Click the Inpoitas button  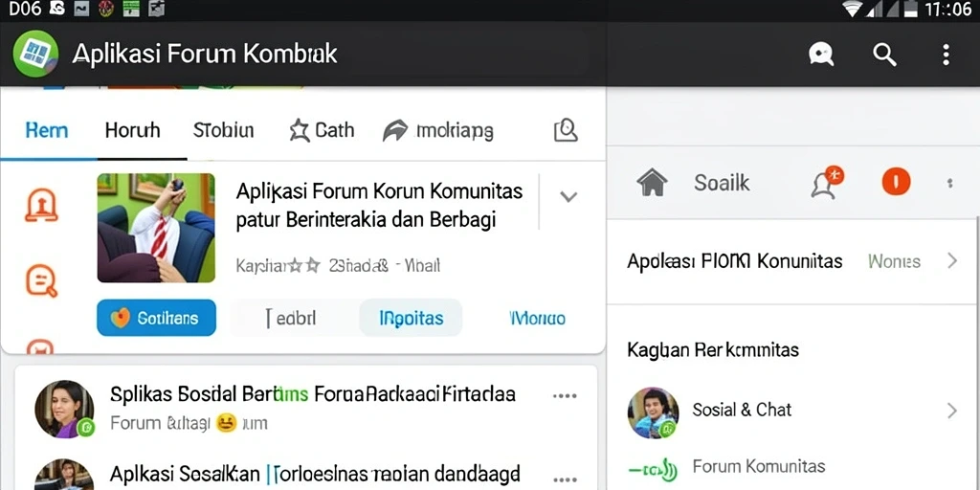[x=412, y=318]
